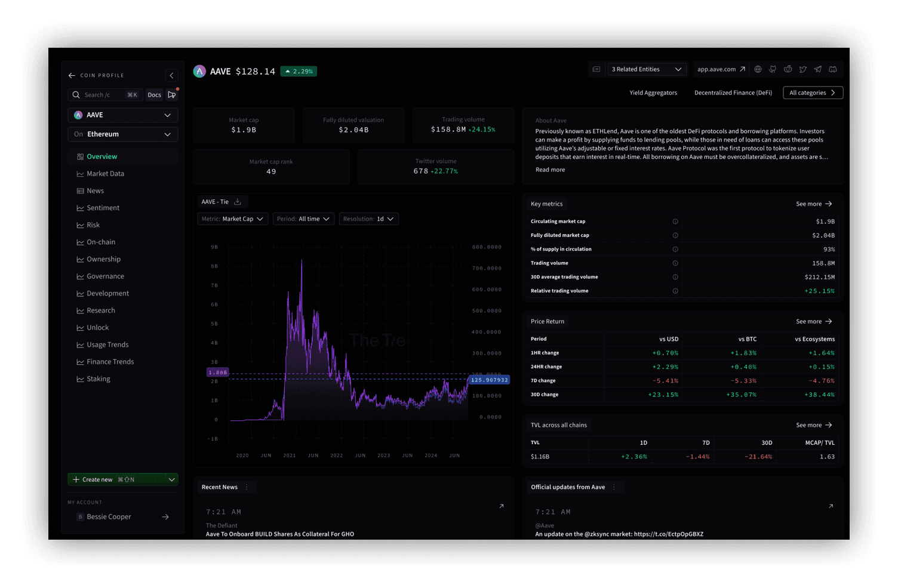This screenshot has width=898, height=588.
Task: Open the Telegram icon link
Action: 817,69
